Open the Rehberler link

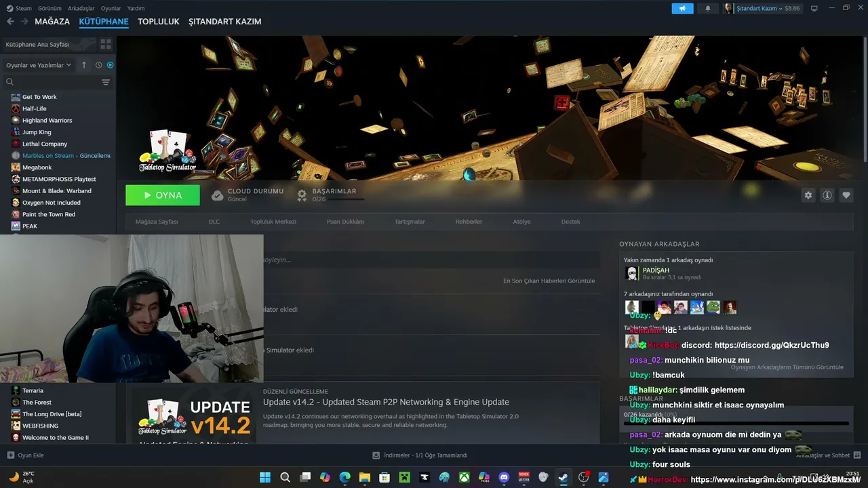(x=469, y=222)
